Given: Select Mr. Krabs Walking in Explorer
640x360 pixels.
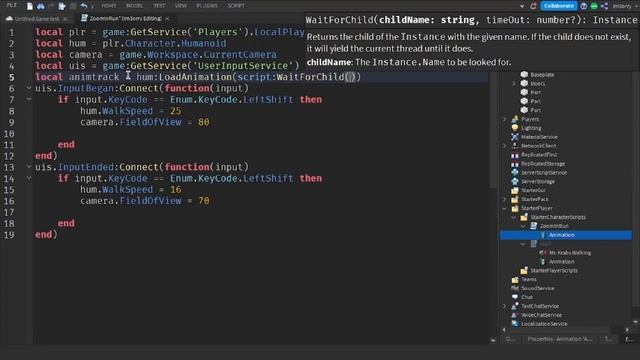Looking at the screenshot, I should pyautogui.click(x=570, y=253).
